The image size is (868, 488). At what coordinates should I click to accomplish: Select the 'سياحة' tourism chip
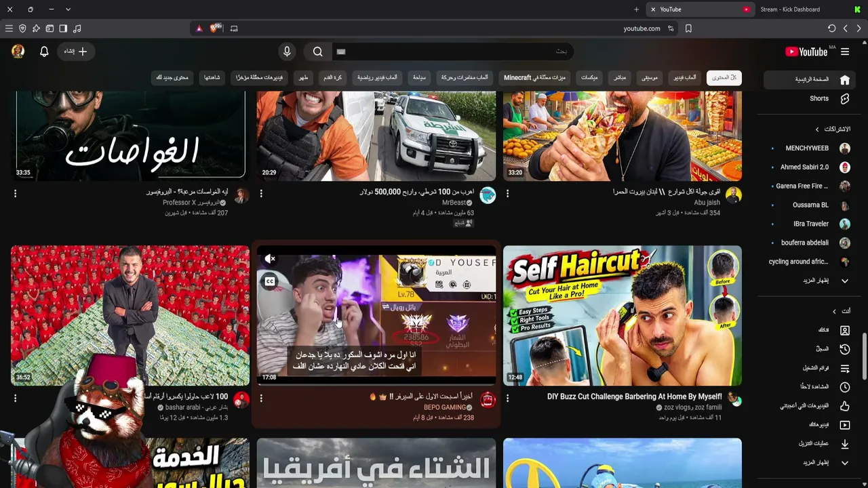[x=420, y=78]
